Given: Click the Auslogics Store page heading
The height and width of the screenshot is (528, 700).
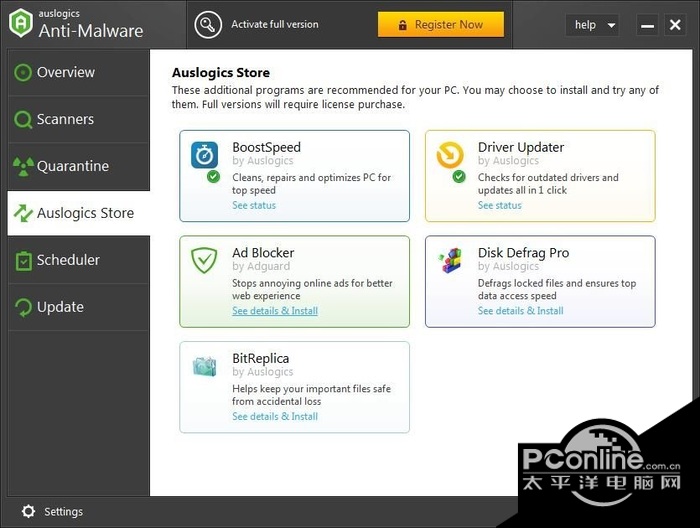Looking at the screenshot, I should point(221,73).
